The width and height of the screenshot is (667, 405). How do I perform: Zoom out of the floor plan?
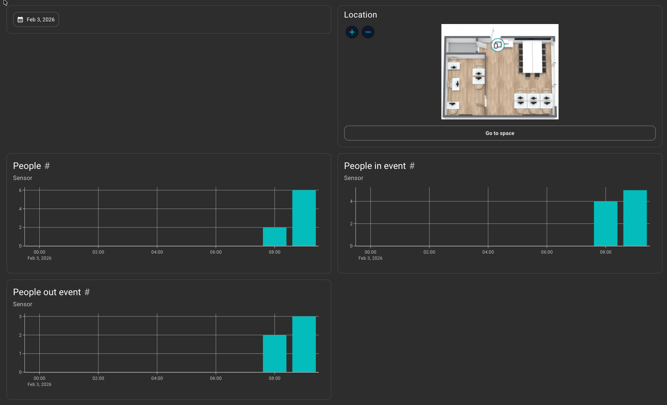tap(368, 32)
